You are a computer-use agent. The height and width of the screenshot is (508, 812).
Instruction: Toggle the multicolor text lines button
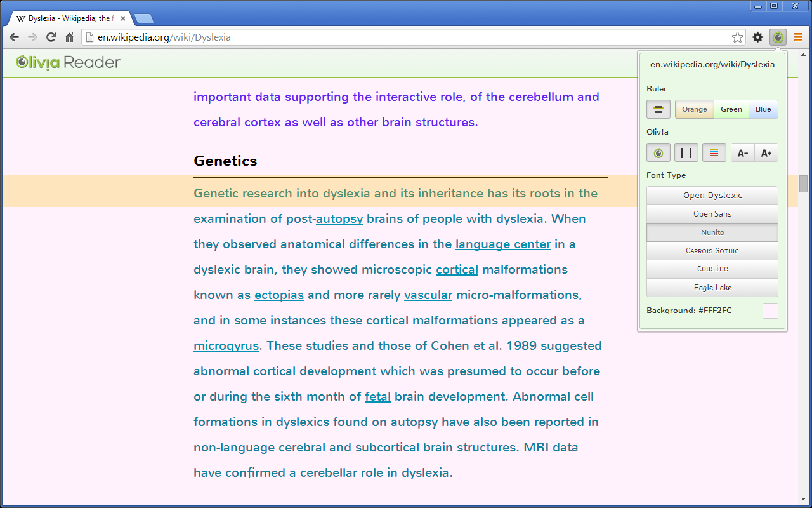point(714,153)
